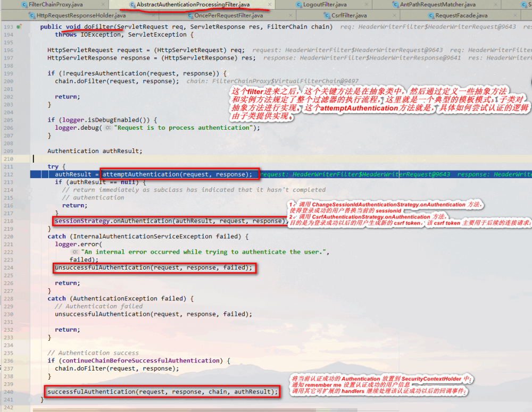532x412 pixels.
Task: Click implements-method gutter icon at line 193
Action: click(19, 27)
